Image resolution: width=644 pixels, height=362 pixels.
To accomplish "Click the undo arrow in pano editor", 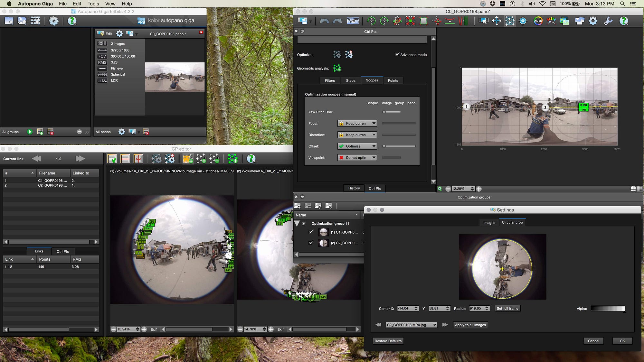I will click(324, 21).
